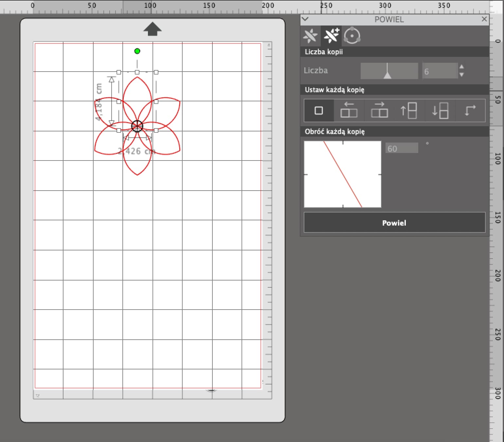Screen dimensions: 504x442
Task: Select the place copy above icon
Action: tap(409, 111)
